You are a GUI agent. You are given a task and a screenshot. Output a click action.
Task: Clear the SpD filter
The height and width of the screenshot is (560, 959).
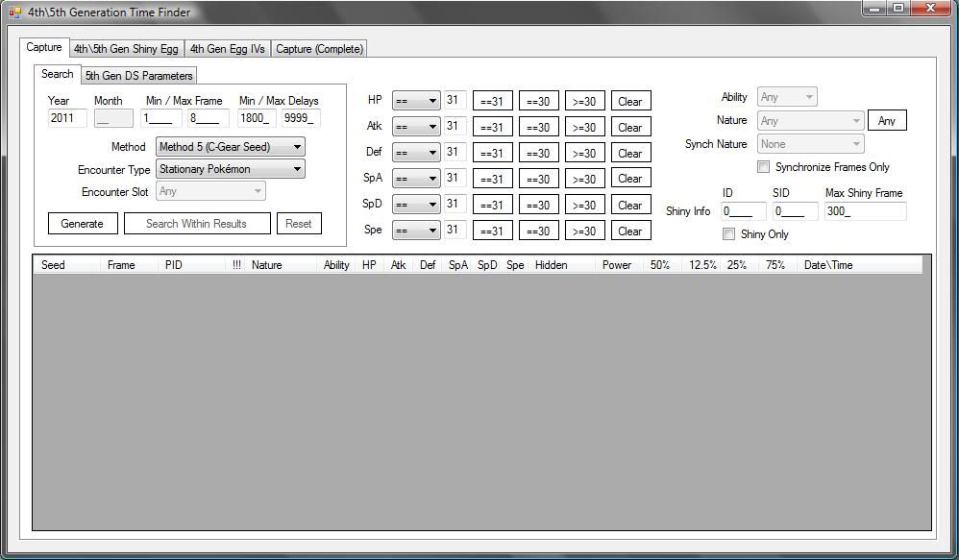click(x=630, y=205)
